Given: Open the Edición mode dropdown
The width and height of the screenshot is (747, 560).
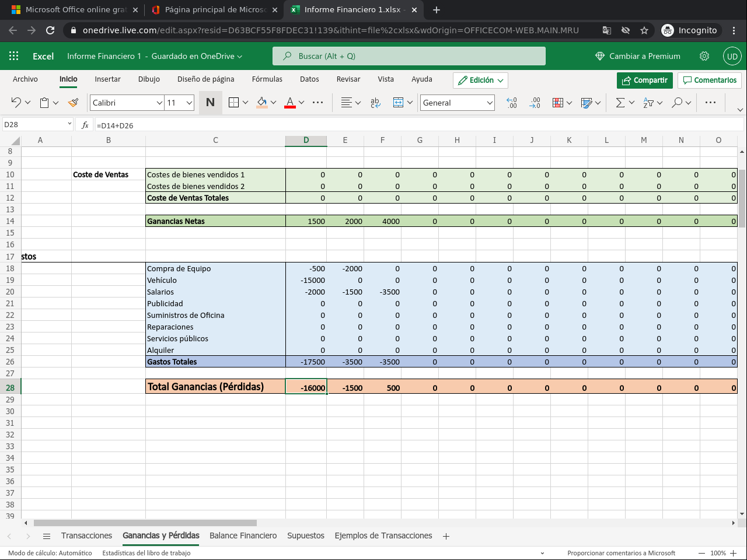Looking at the screenshot, I should pos(480,80).
